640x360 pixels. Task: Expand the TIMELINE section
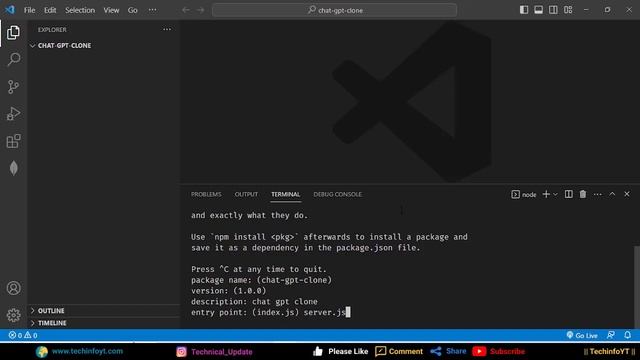pyautogui.click(x=104, y=323)
